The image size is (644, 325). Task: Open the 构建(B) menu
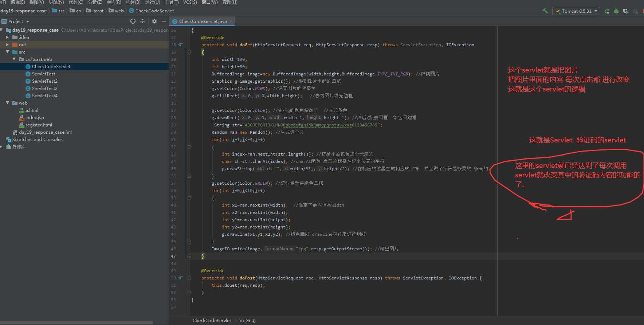133,2
